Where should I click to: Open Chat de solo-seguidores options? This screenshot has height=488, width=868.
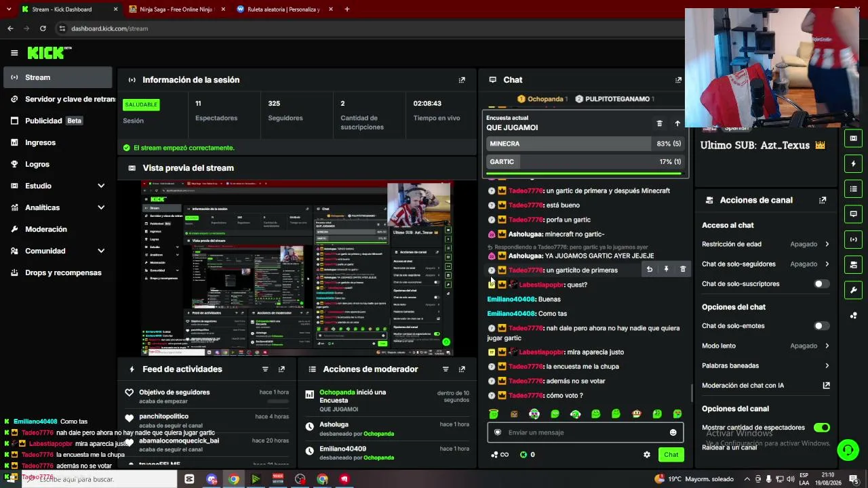[766, 264]
